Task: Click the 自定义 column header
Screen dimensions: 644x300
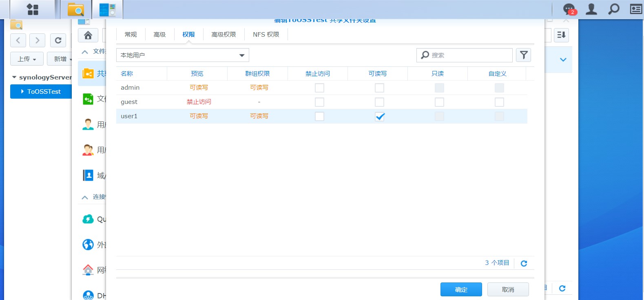Action: pos(498,74)
